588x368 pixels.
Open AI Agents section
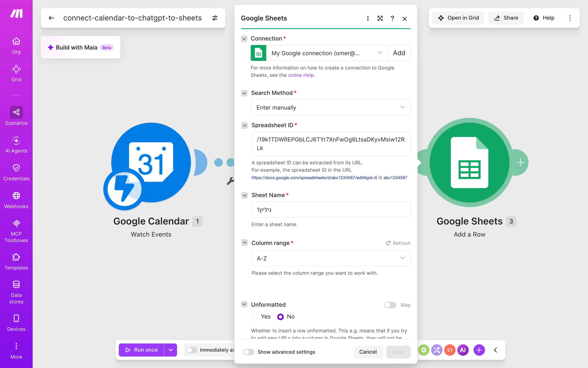click(x=16, y=145)
